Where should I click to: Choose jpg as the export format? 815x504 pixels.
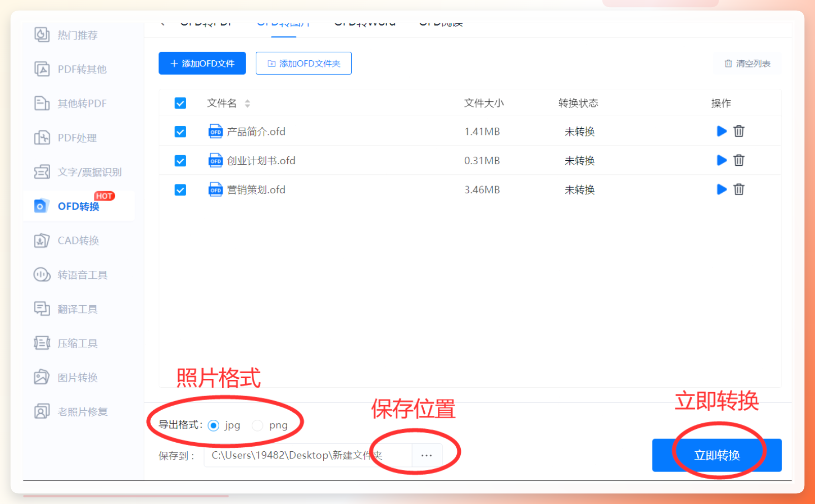click(x=214, y=425)
